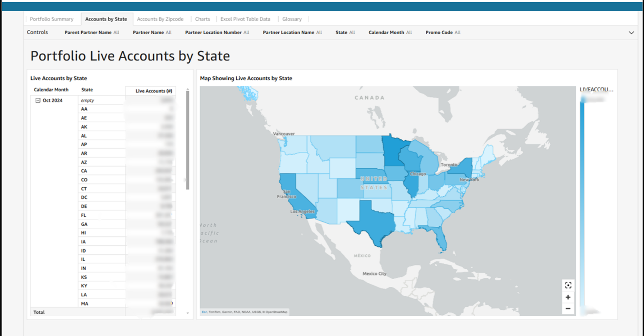Viewport: 644px width, 336px height.
Task: Switch to the Accounts By Zipcode tab
Action: (160, 19)
